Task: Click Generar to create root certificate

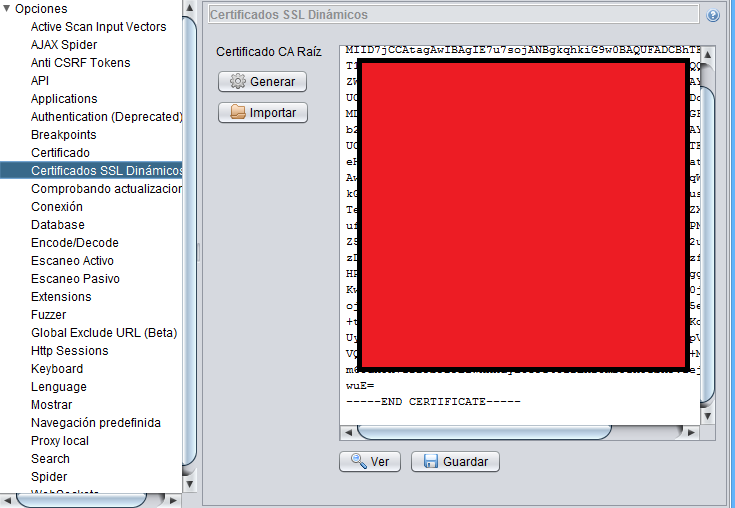Action: (262, 82)
